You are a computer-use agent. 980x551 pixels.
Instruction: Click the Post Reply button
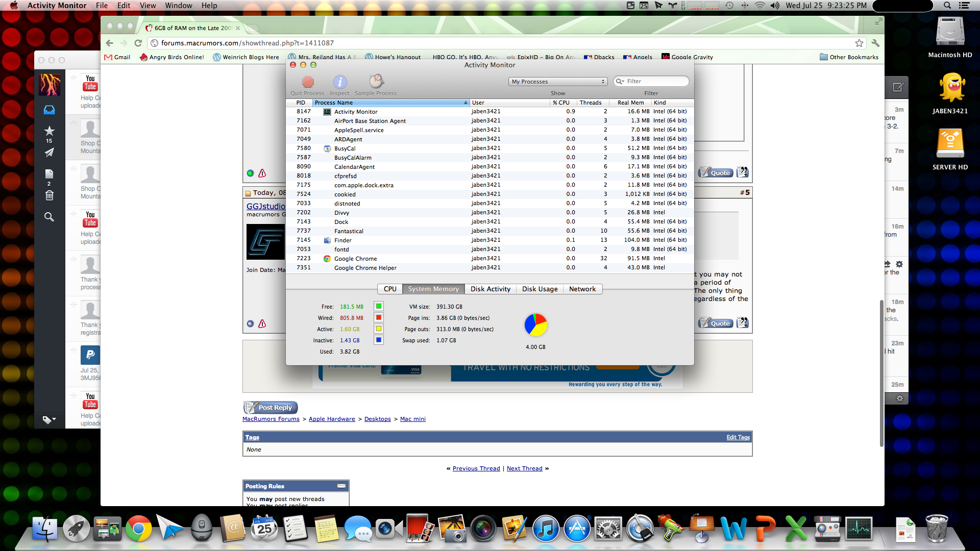[x=271, y=407]
